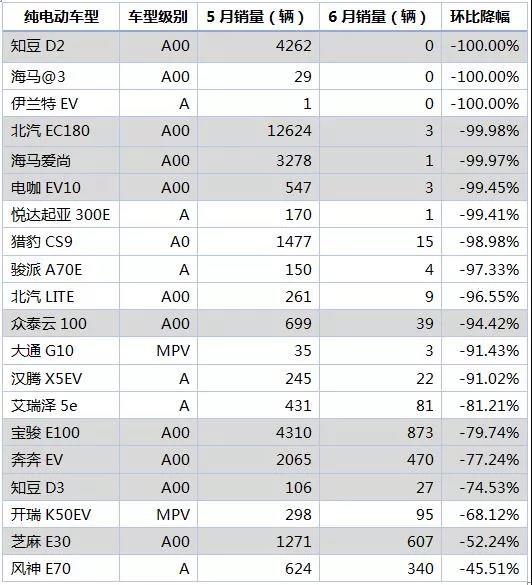Select the -99.45% decline cell
The height and width of the screenshot is (585, 532).
tap(484, 188)
